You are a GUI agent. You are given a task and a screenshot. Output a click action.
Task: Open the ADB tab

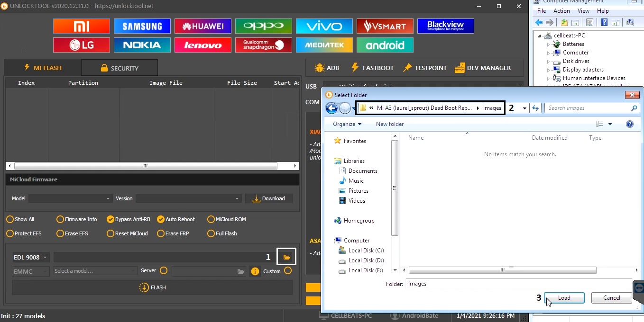(x=327, y=68)
